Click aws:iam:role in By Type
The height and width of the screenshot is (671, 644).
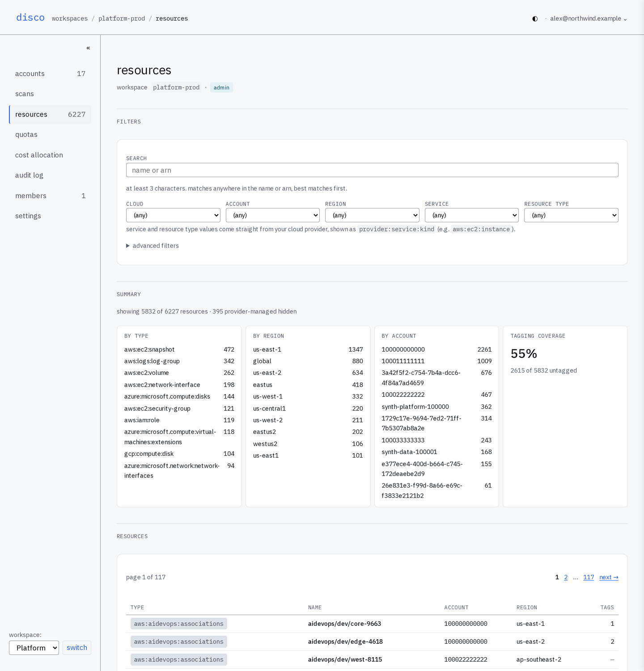142,420
